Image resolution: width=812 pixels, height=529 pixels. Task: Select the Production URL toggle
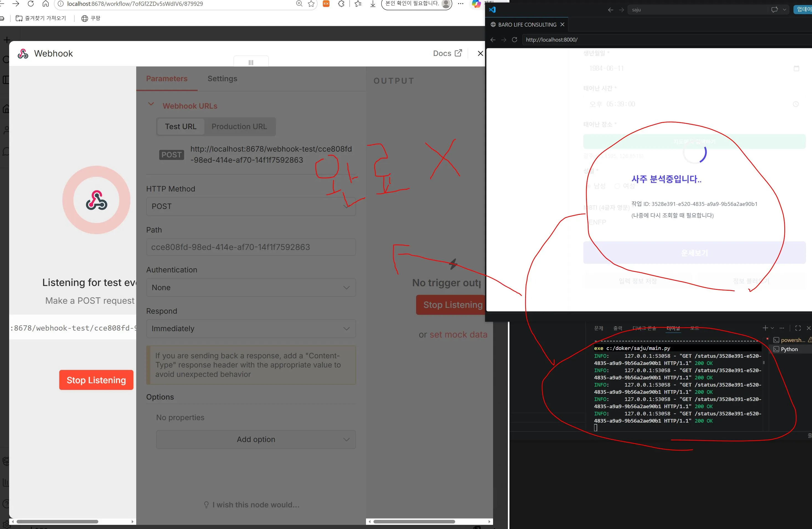239,126
